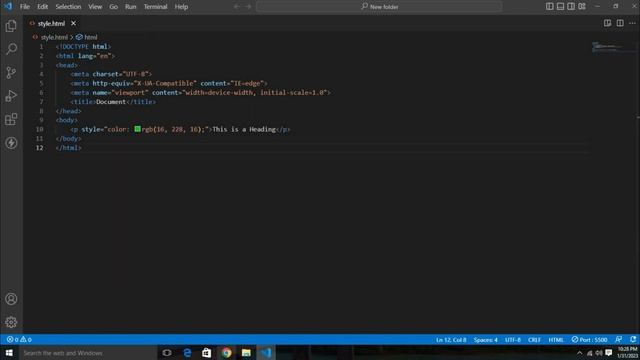Image resolution: width=640 pixels, height=360 pixels.
Task: Open Customize Layout icon
Action: (582, 7)
